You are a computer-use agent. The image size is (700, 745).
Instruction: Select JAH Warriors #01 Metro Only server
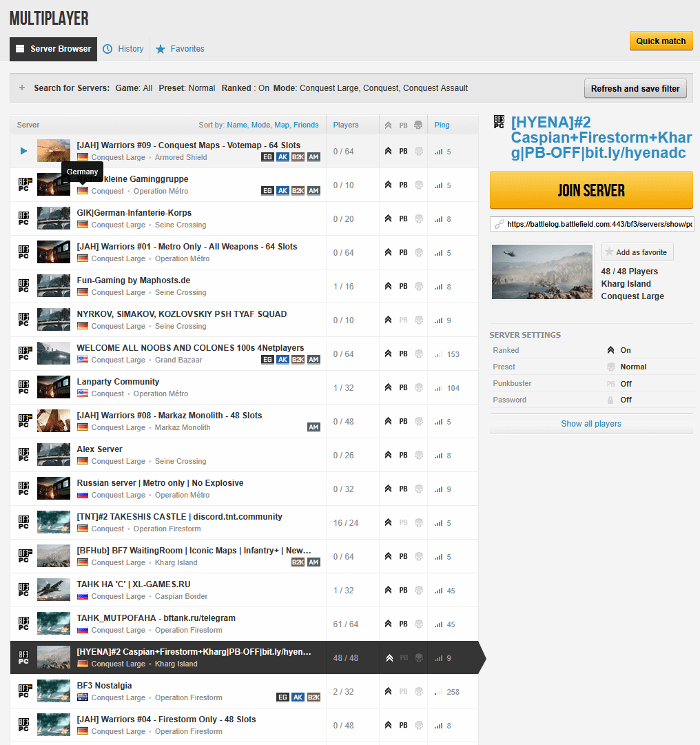click(244, 252)
